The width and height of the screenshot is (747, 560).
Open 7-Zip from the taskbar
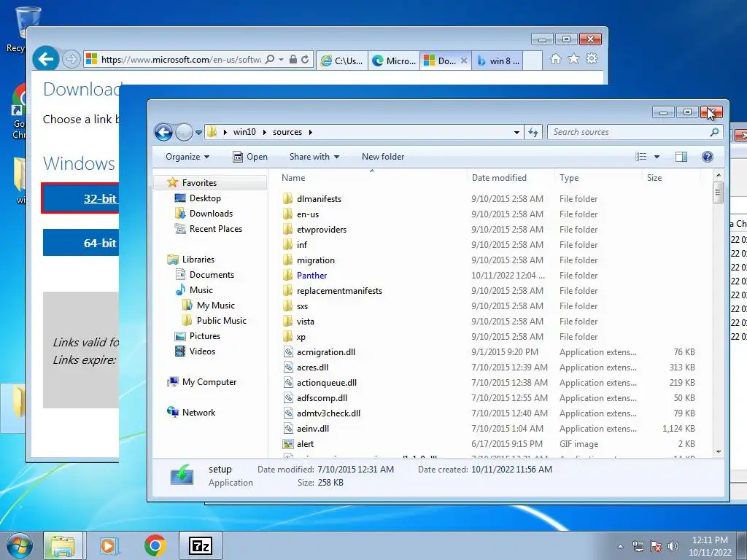201,545
